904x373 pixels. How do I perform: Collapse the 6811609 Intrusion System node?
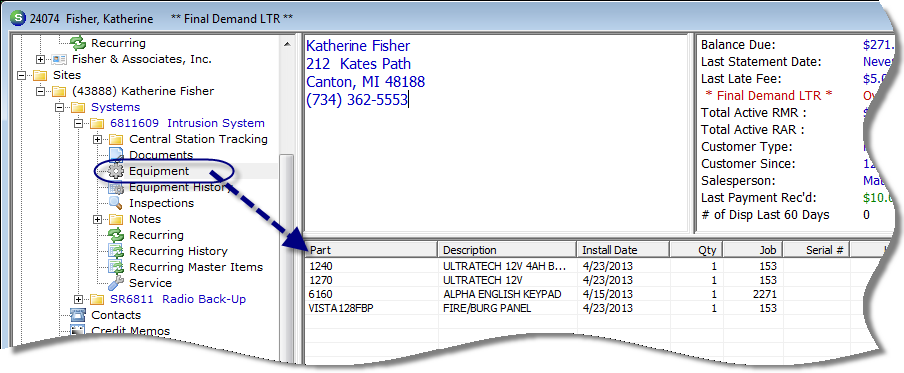pyautogui.click(x=78, y=123)
